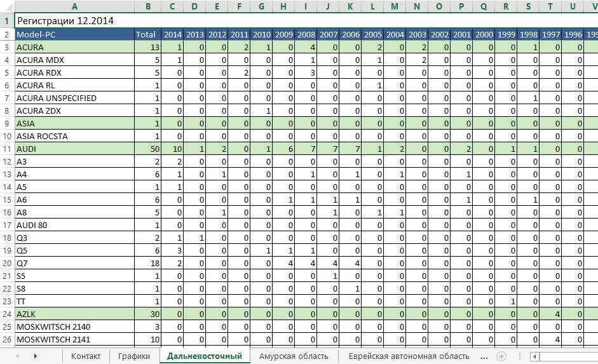Select the 'A3' model cell
Viewport: 598px width, 364px height.
[74, 161]
